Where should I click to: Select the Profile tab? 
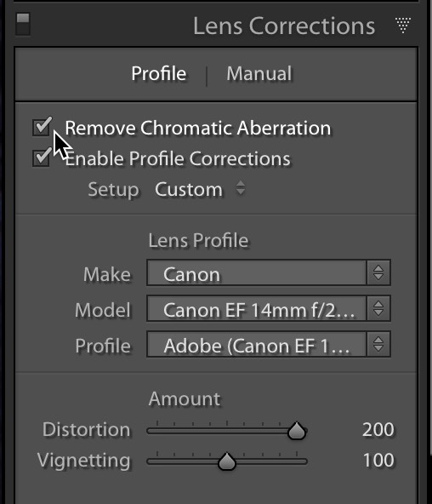(159, 73)
